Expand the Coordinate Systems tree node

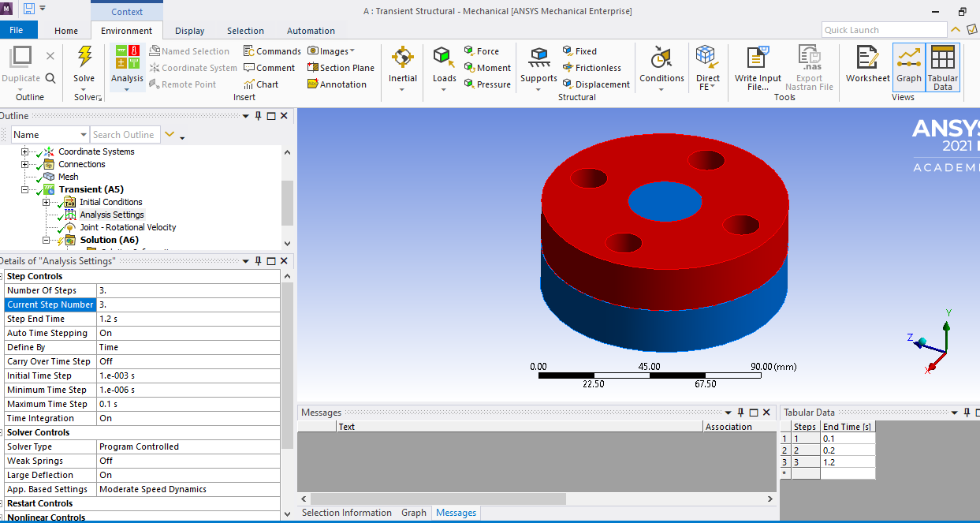point(25,151)
